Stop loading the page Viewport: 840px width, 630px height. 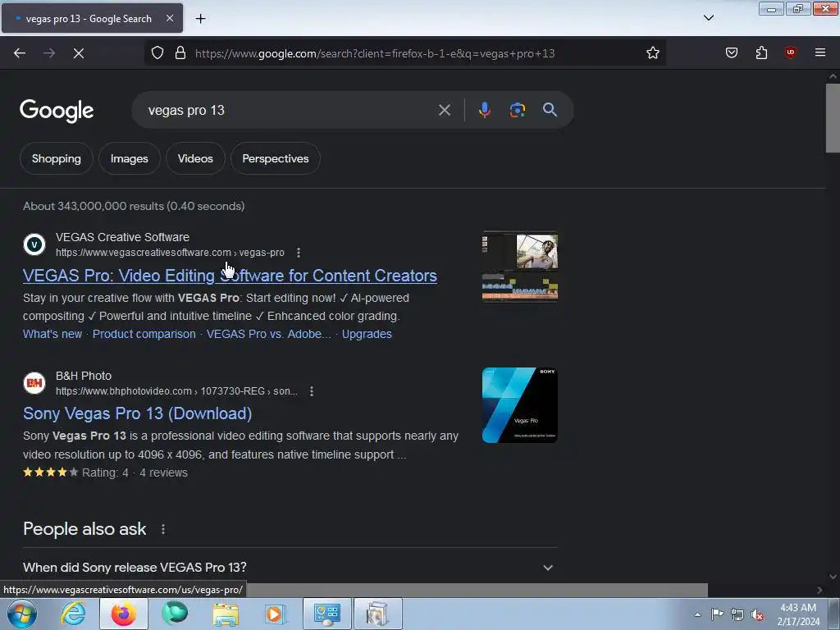pyautogui.click(x=79, y=53)
